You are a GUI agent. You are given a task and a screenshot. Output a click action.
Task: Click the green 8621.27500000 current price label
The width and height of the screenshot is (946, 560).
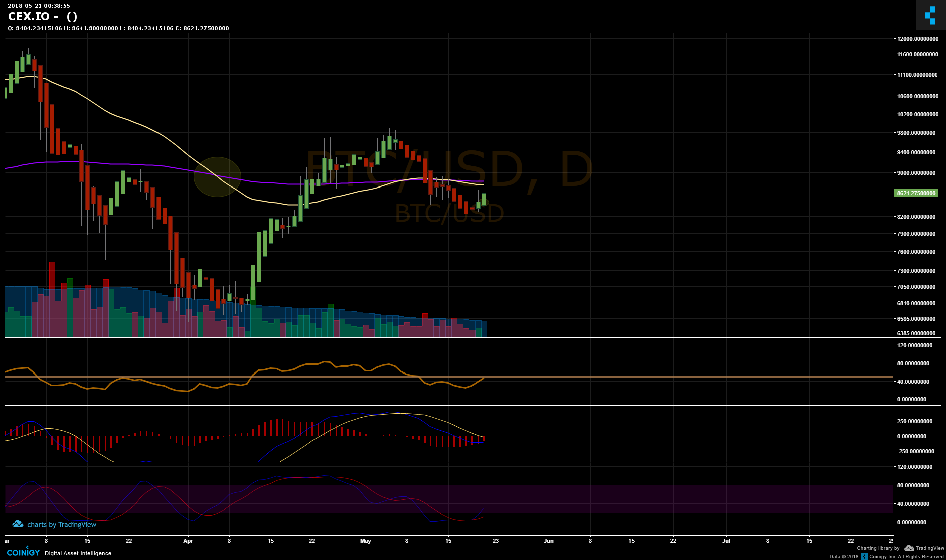(916, 193)
